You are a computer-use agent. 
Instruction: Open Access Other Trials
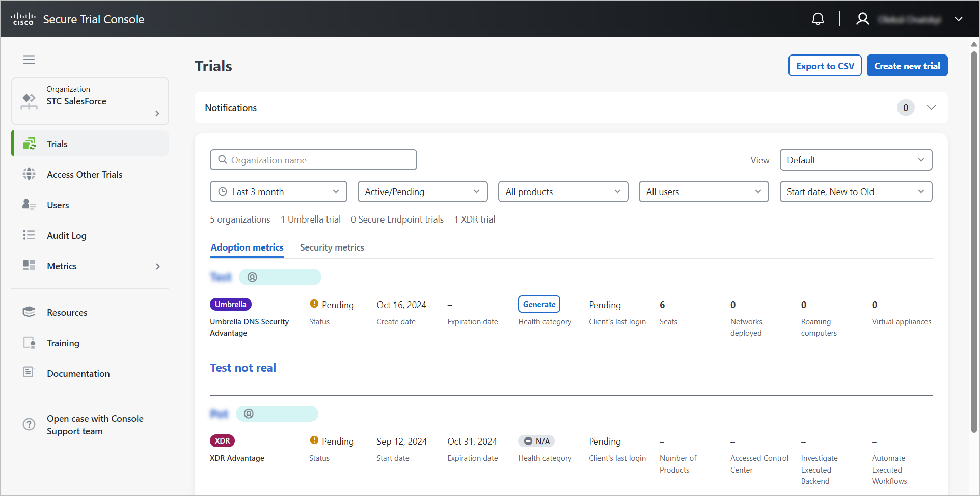click(x=85, y=175)
